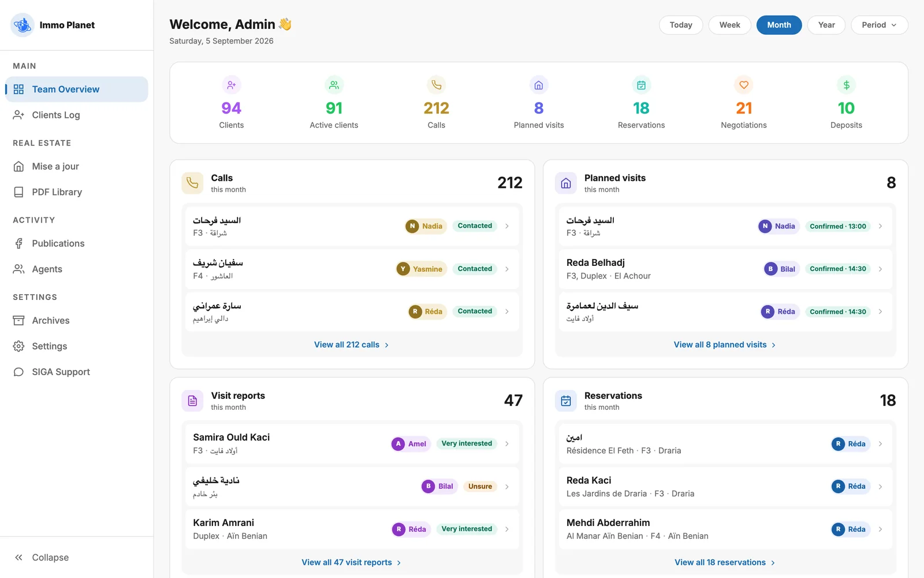The width and height of the screenshot is (924, 578).
Task: Open the Period dropdown
Action: pos(880,25)
